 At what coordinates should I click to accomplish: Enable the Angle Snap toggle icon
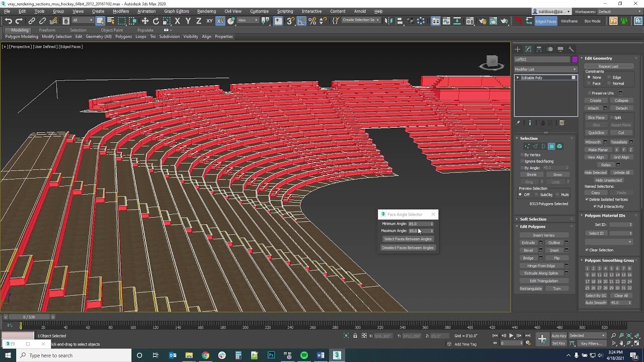click(x=301, y=21)
